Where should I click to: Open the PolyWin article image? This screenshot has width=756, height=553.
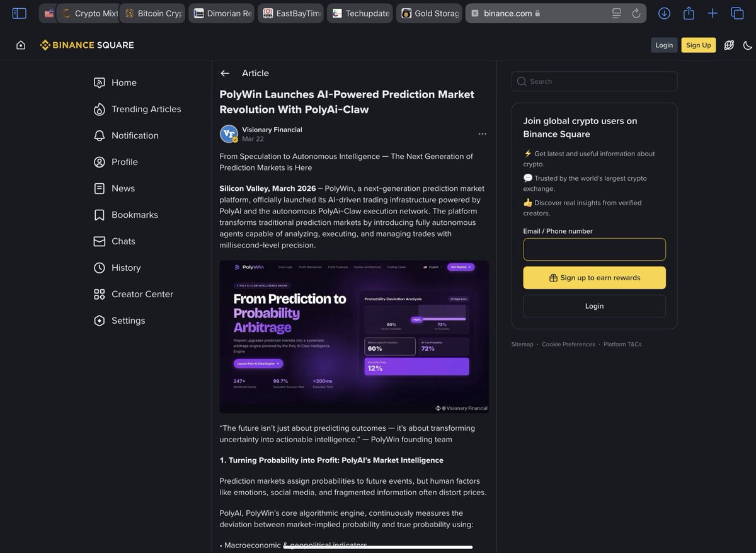pos(354,337)
